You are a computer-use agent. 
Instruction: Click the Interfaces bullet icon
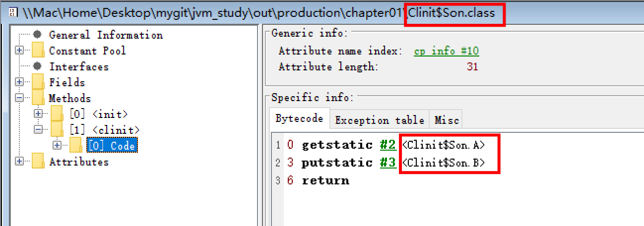tap(37, 66)
